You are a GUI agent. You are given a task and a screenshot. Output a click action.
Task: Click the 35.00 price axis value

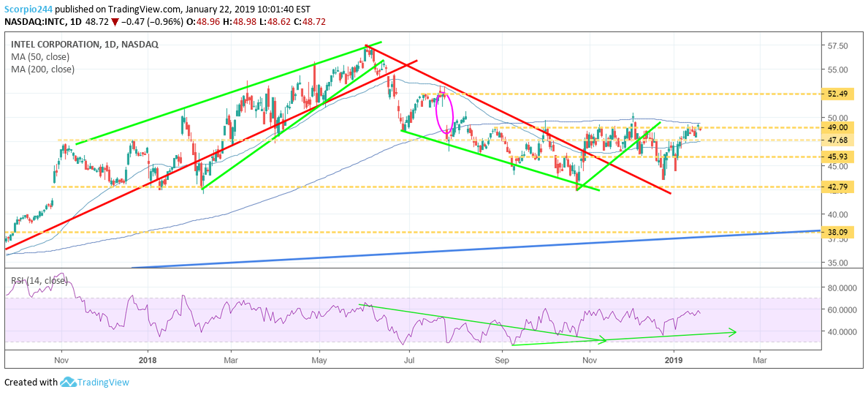(x=839, y=263)
